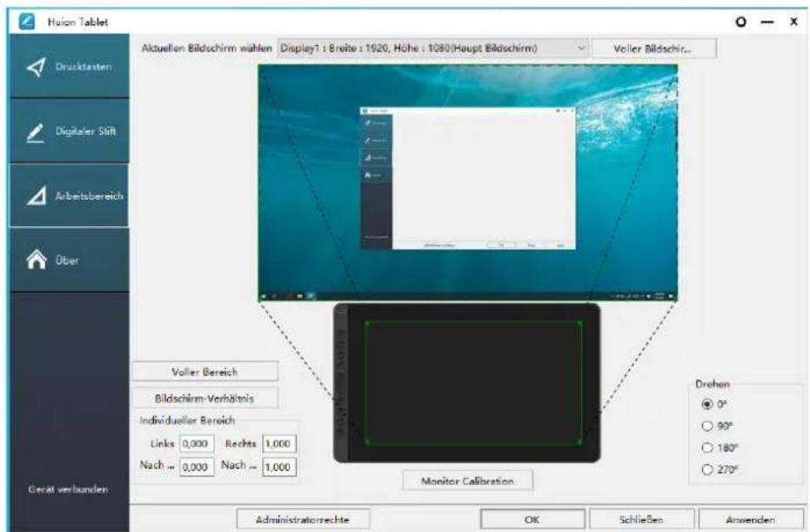Viewport: 810px width, 532px height.
Task: Click the Digitaler Stift pen icon
Action: 36,132
